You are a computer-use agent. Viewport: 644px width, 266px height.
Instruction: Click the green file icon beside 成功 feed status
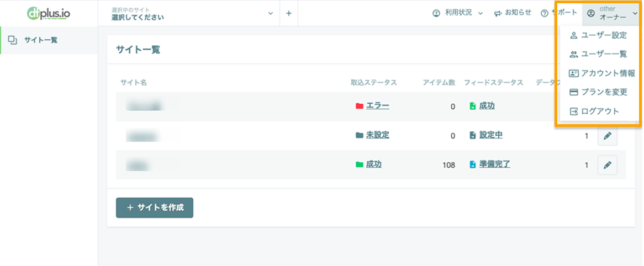click(473, 106)
